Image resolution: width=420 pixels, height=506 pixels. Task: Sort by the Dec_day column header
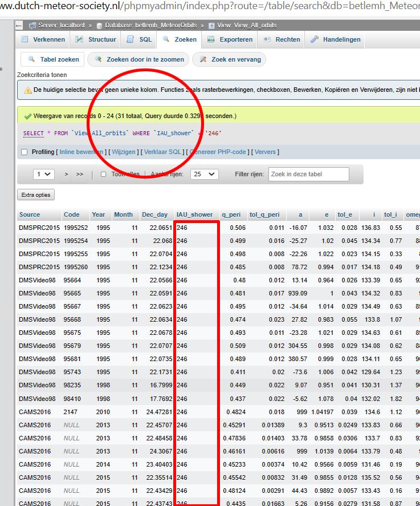point(154,214)
